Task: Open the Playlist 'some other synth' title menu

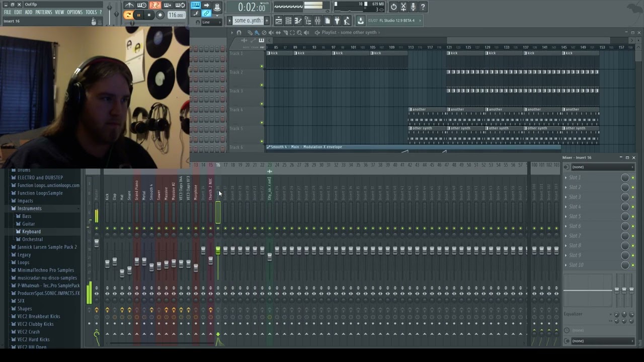Action: click(349, 32)
